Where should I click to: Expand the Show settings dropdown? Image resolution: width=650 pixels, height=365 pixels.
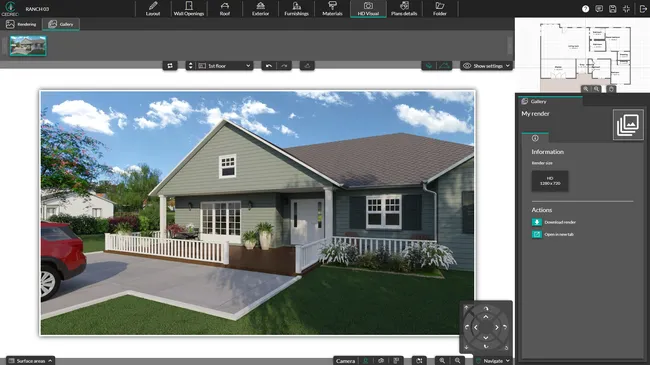[486, 66]
